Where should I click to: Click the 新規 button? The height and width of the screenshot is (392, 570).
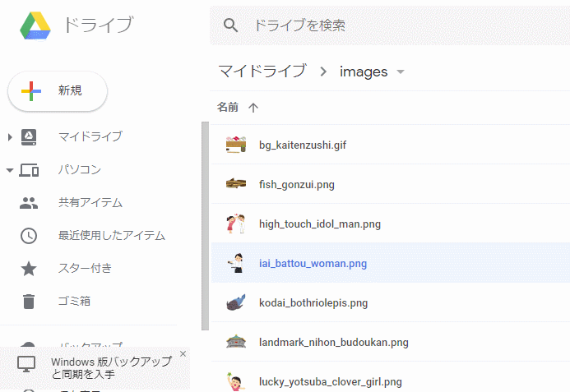point(58,91)
